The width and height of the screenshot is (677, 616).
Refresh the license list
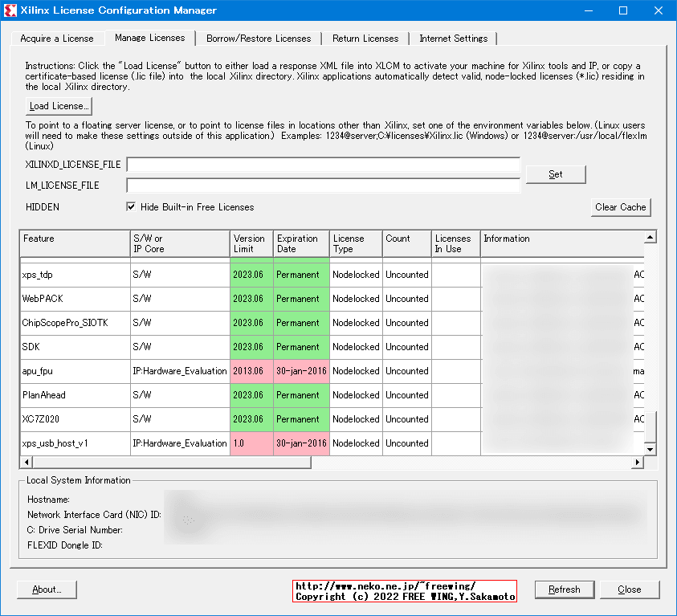(x=565, y=589)
